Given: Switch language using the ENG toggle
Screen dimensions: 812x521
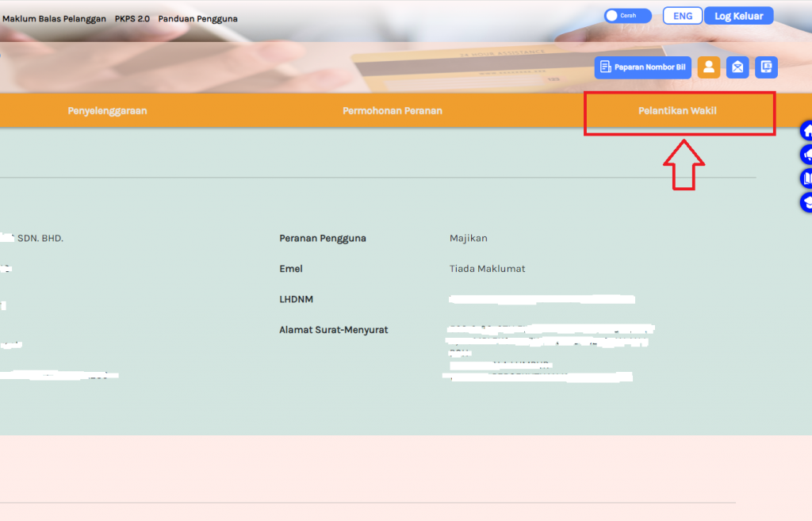Looking at the screenshot, I should pos(682,14).
